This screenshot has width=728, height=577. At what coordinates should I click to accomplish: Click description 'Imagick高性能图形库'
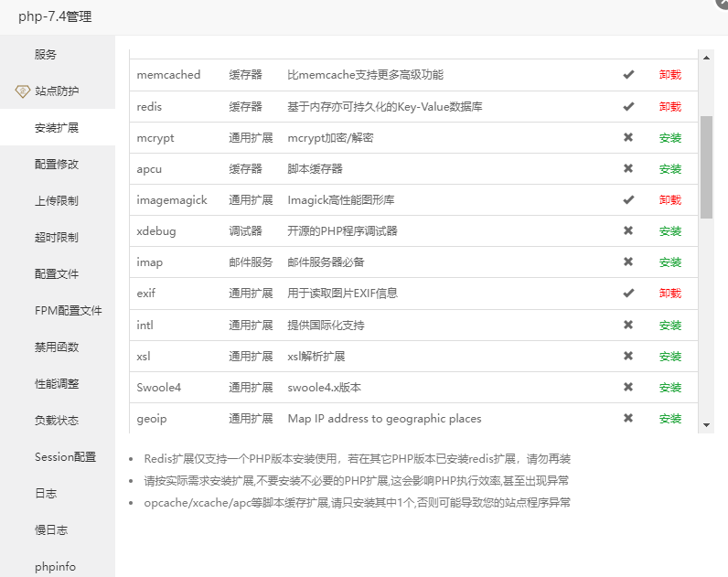click(x=341, y=200)
